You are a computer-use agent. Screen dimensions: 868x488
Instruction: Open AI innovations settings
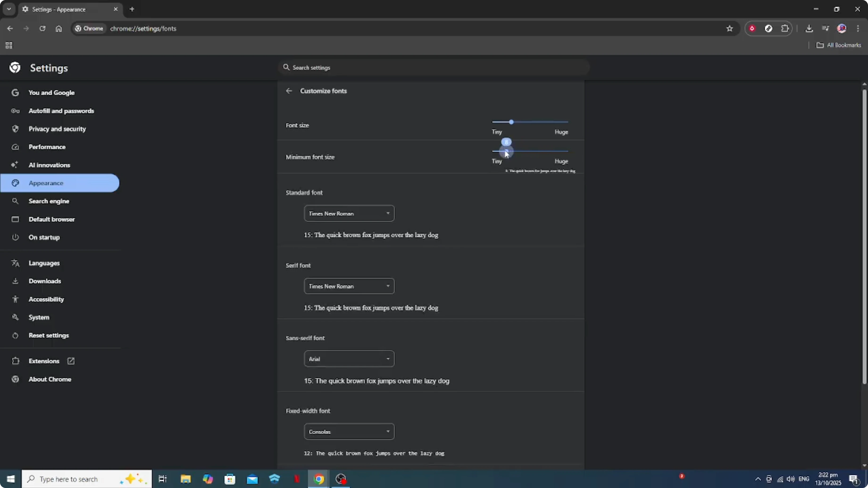click(x=49, y=165)
